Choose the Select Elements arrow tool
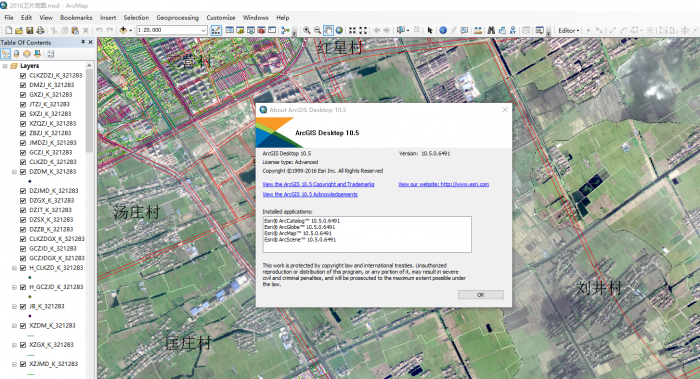This screenshot has width=700, height=379. point(429,30)
